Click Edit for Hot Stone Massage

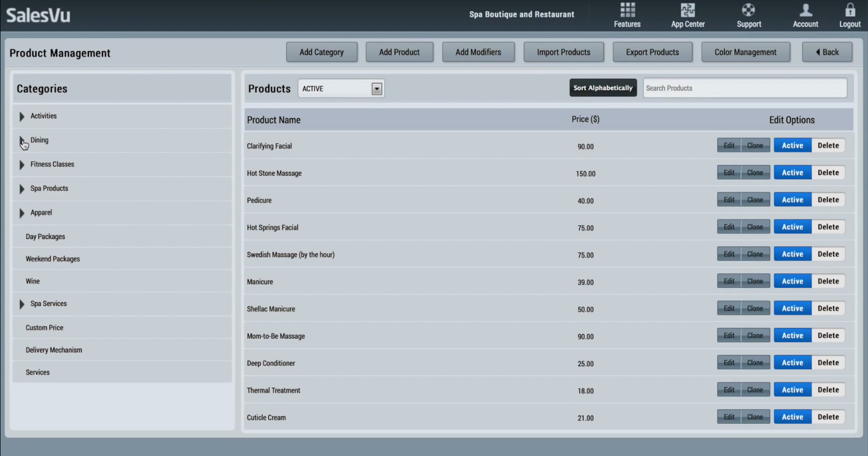pos(729,173)
